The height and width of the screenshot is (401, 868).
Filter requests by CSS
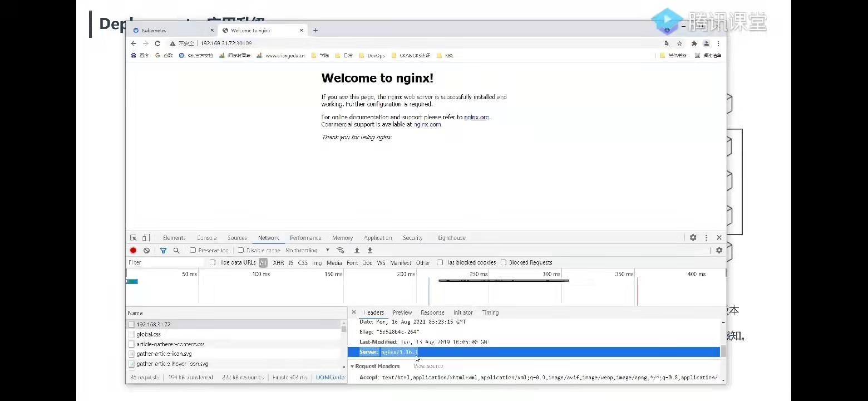[303, 262]
